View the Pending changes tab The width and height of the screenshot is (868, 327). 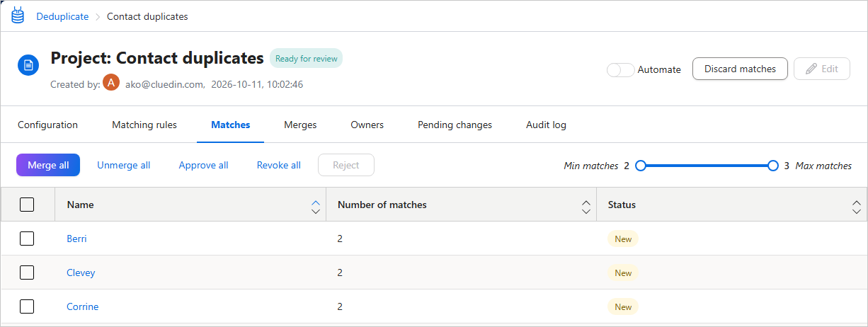click(x=455, y=125)
